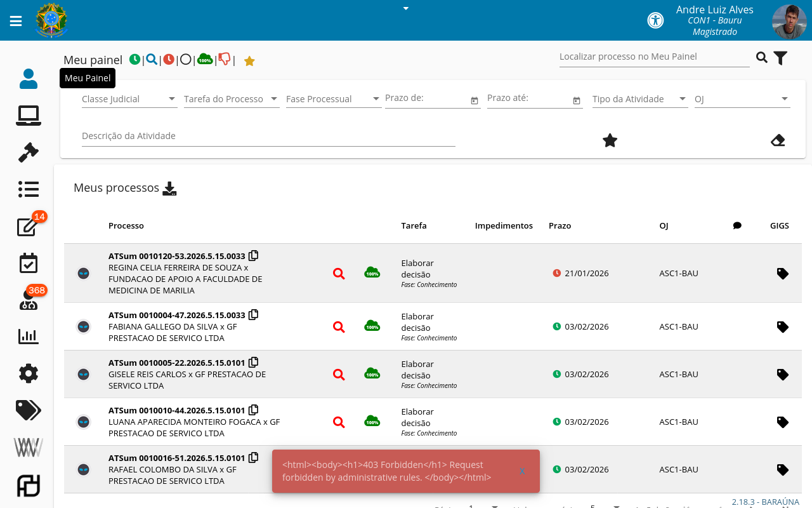Open the bar chart reports icon
The image size is (812, 508).
pos(29,337)
